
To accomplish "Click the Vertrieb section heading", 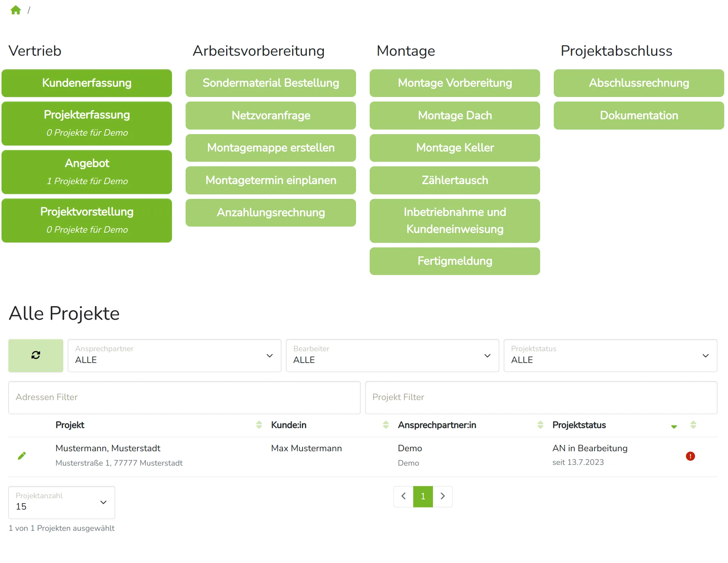I will 35,51.
